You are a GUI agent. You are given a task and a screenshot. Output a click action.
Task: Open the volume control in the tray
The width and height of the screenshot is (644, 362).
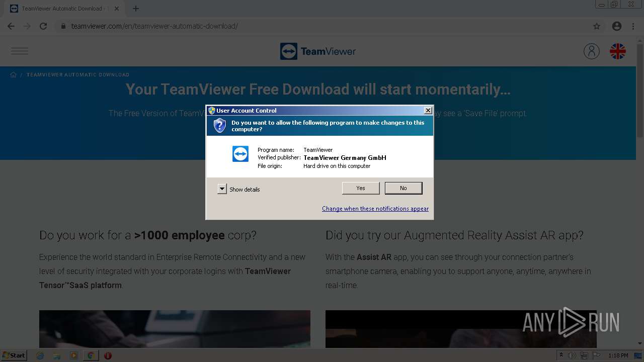coord(572,355)
